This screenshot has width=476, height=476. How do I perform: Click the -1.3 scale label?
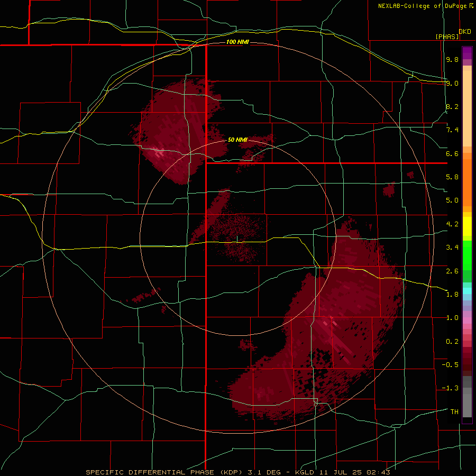pos(450,388)
